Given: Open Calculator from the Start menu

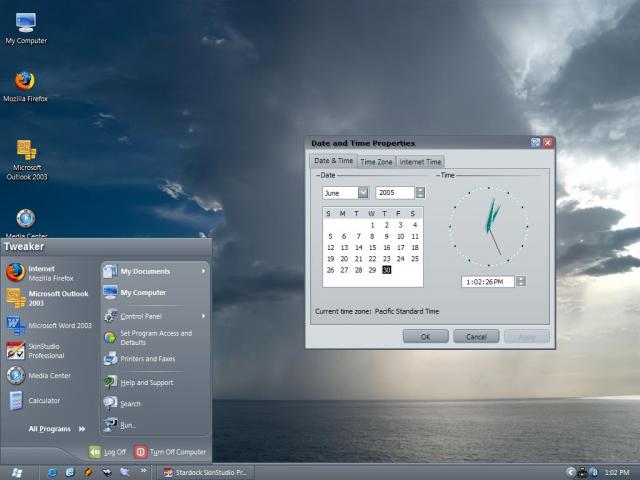Looking at the screenshot, I should [43, 401].
